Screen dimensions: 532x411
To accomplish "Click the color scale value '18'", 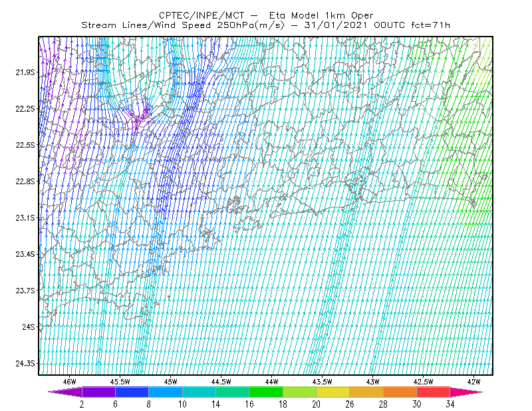I will click(x=283, y=404).
